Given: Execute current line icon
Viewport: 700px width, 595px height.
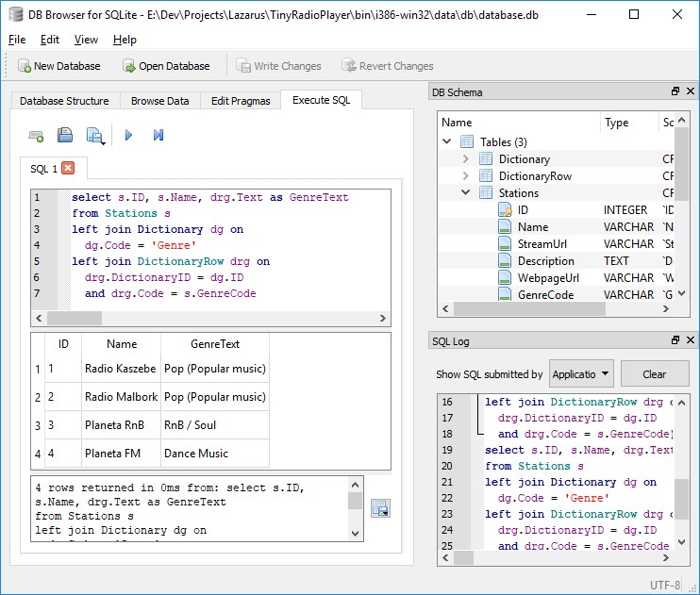Looking at the screenshot, I should click(x=158, y=135).
